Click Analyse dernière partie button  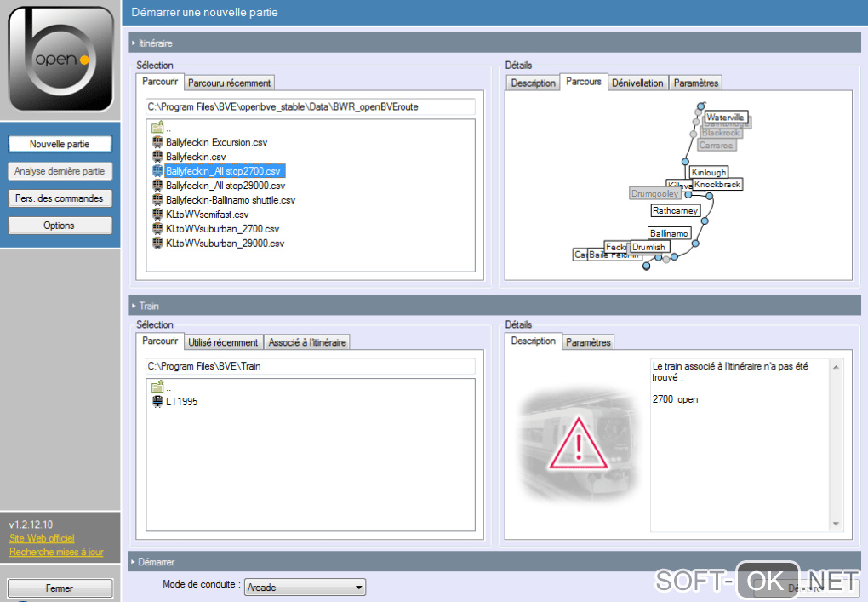coord(60,171)
